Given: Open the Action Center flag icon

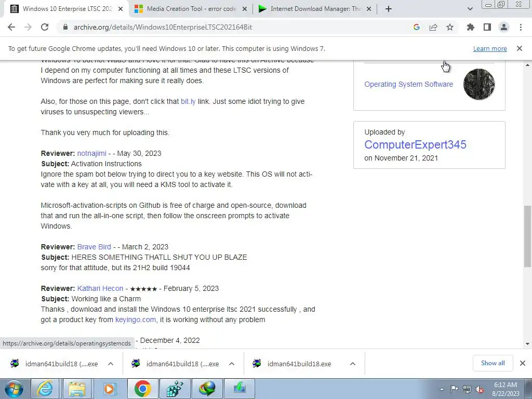Looking at the screenshot, I should point(454,389).
